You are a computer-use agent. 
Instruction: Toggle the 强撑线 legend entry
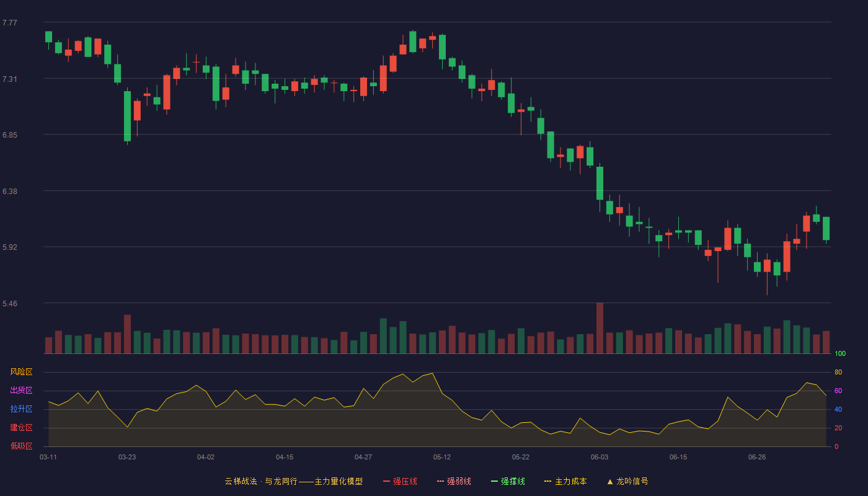(x=508, y=481)
